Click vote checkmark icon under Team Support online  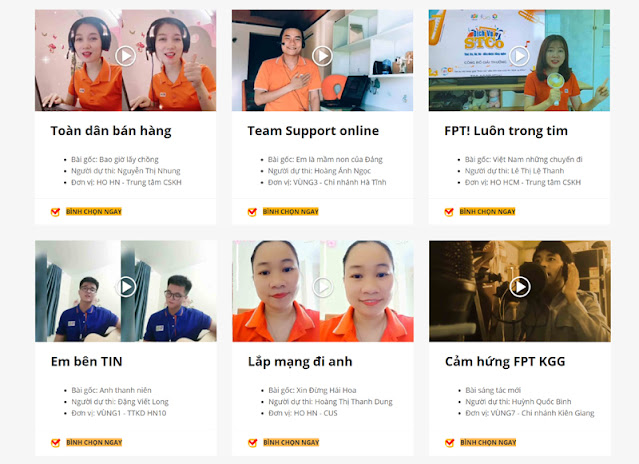click(252, 212)
